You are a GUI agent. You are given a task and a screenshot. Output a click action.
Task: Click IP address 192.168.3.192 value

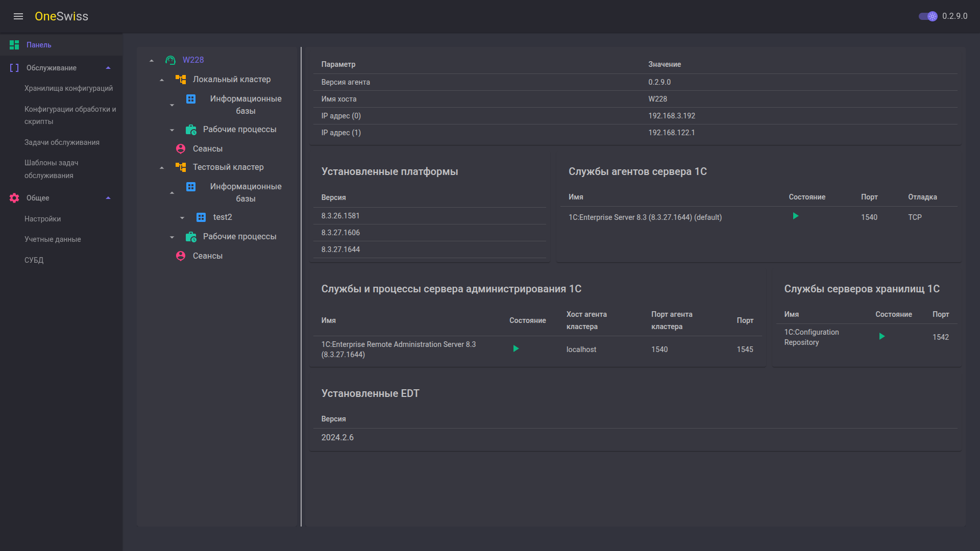(672, 116)
